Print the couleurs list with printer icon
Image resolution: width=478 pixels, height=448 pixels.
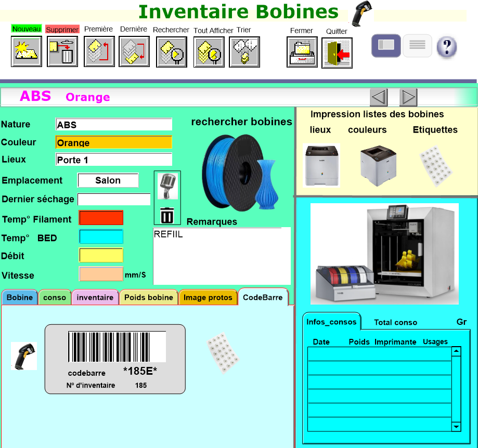378,166
